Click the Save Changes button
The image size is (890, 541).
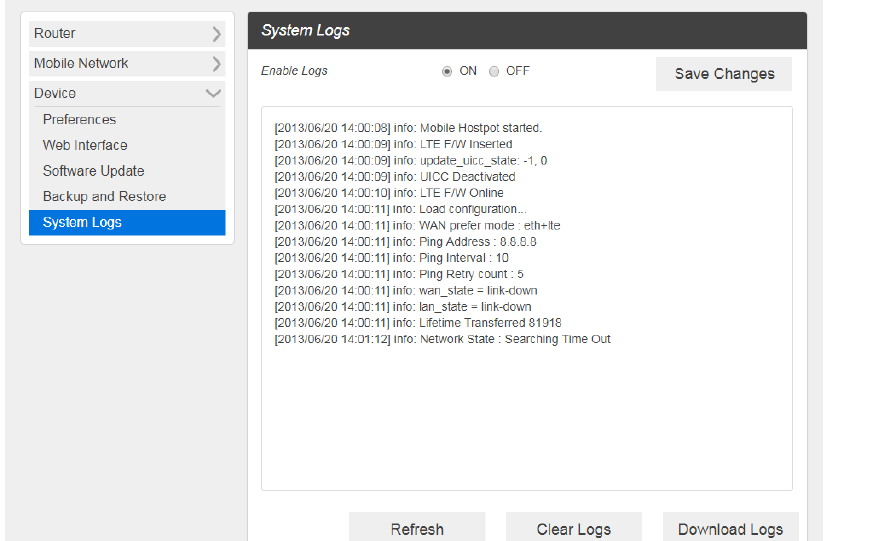click(x=724, y=74)
